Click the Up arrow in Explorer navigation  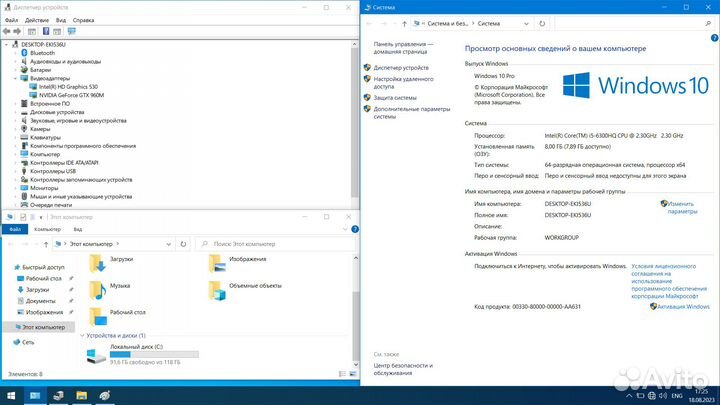45,244
